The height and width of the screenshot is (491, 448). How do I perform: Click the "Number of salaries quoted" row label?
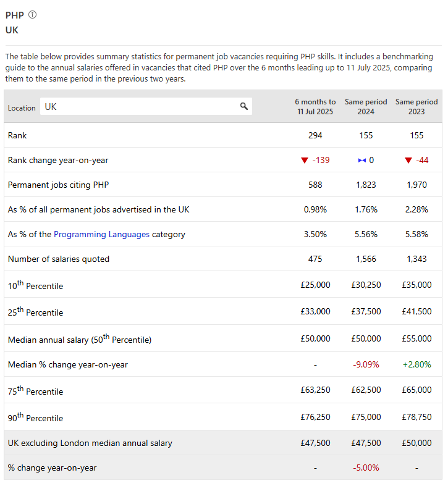click(59, 259)
